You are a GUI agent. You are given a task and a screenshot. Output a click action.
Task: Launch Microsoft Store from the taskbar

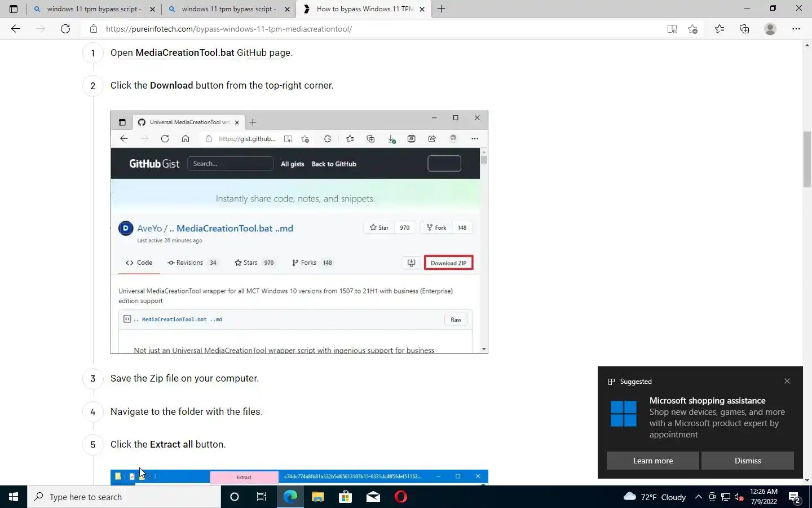coord(345,497)
